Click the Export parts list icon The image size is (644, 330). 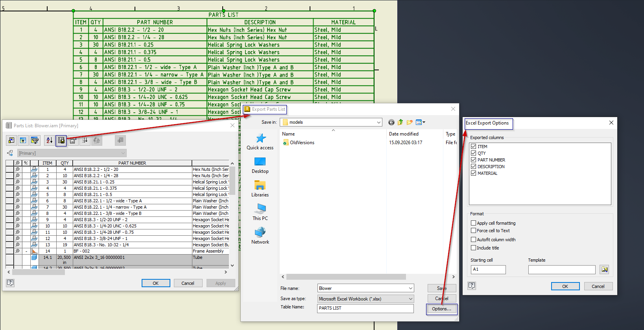61,140
